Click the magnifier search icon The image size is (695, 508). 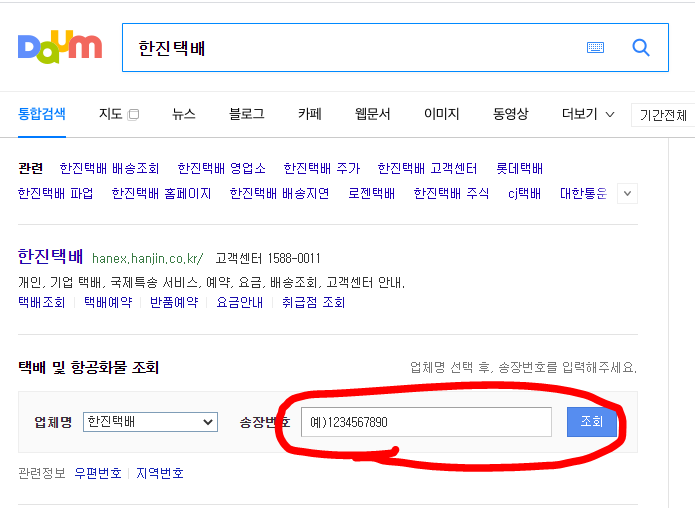pos(640,47)
